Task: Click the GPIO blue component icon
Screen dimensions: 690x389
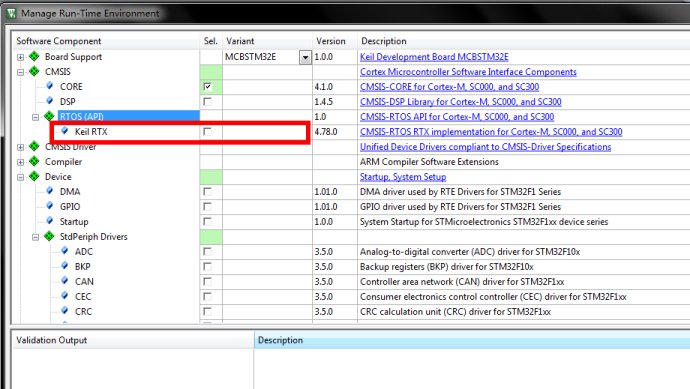Action: click(x=49, y=205)
